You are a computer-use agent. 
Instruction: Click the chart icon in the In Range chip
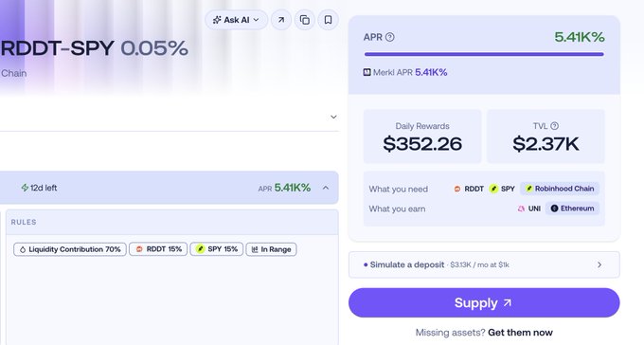click(255, 249)
